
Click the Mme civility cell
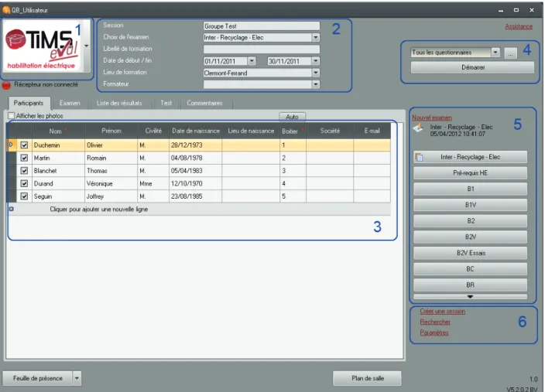153,184
